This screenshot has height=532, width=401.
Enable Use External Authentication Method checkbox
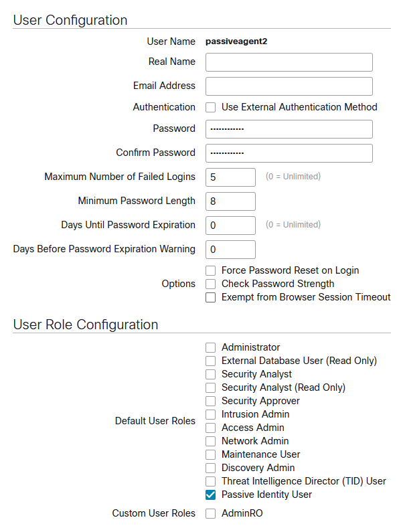210,108
